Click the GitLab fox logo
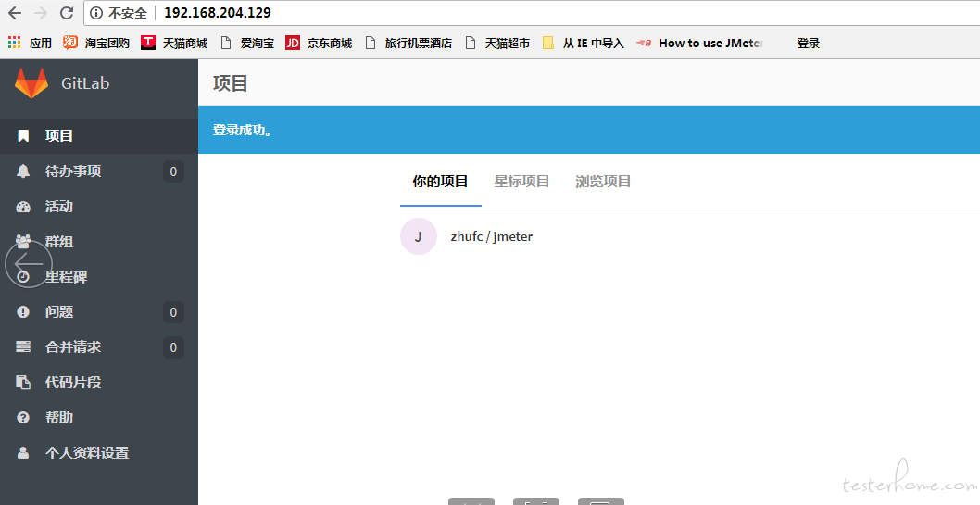 (x=31, y=83)
